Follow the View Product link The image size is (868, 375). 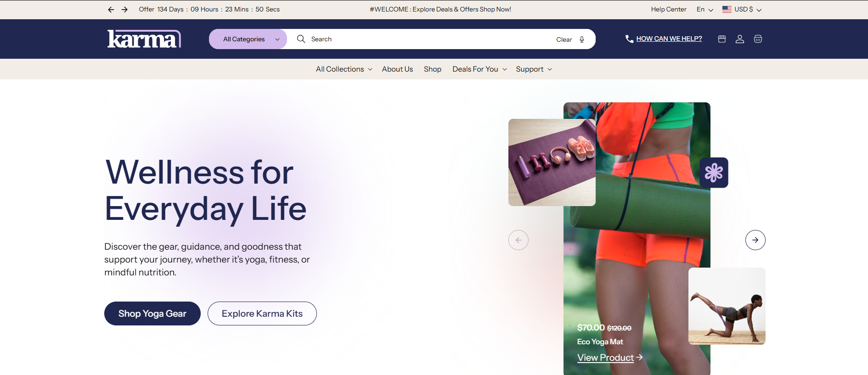(610, 358)
